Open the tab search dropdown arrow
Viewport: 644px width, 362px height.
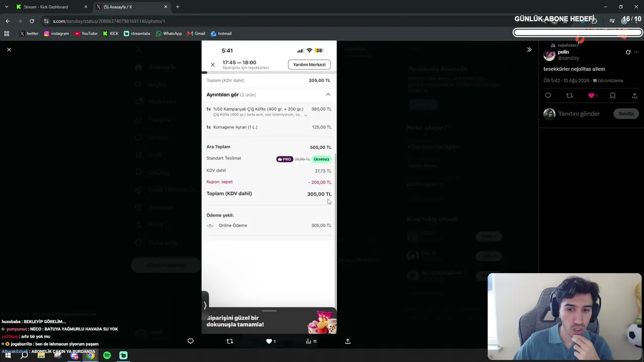(7, 7)
